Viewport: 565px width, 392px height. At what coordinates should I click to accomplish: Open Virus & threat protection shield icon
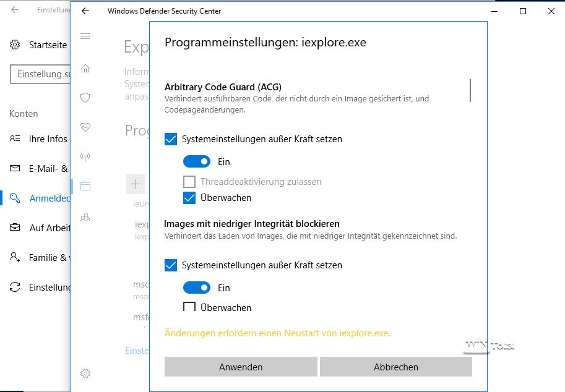point(85,98)
